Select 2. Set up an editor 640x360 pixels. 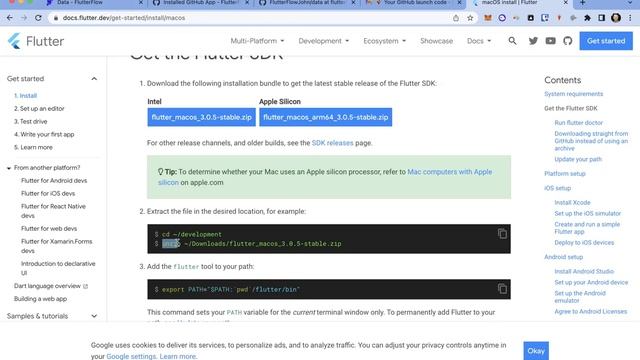[x=39, y=109]
